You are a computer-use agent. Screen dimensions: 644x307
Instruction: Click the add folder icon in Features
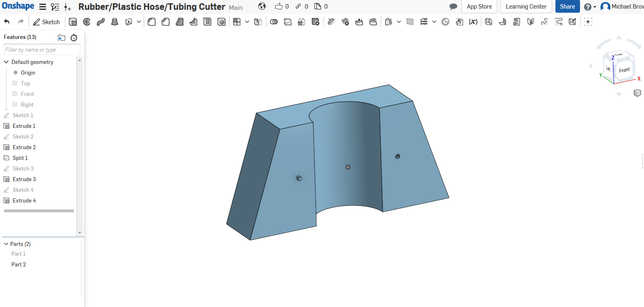[62, 38]
